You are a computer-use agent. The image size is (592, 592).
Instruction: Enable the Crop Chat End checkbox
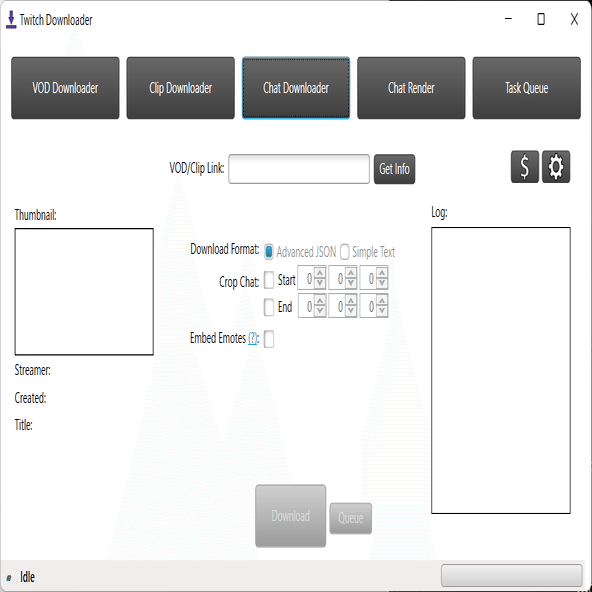[x=269, y=307]
